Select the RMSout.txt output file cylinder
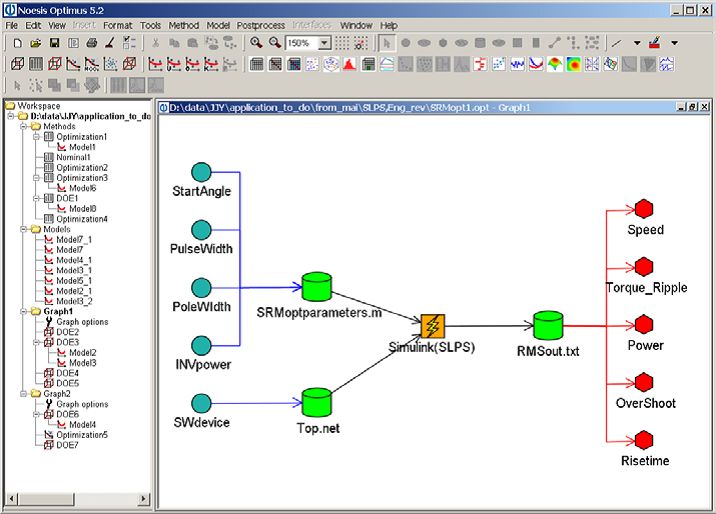 pyautogui.click(x=548, y=325)
